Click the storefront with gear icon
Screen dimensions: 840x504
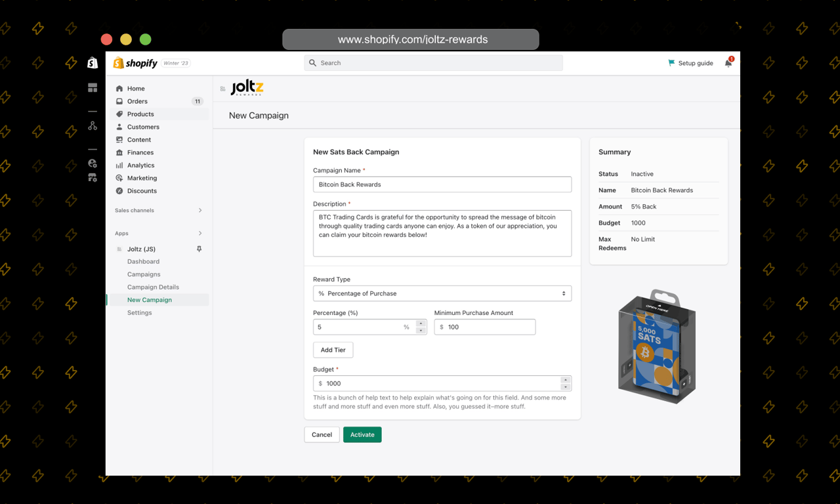tap(93, 177)
